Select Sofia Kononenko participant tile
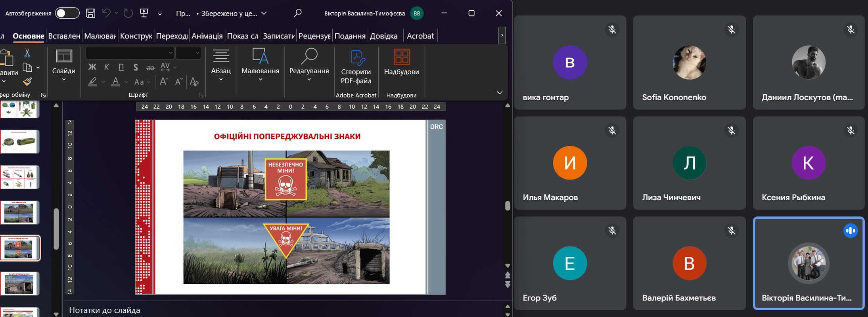This screenshot has height=317, width=868. pos(689,63)
